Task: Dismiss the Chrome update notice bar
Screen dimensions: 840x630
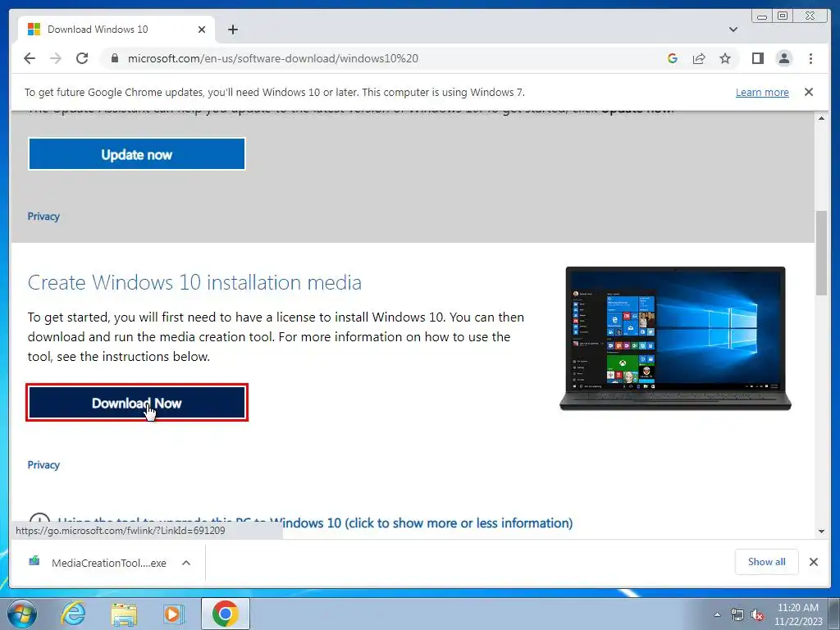Action: coord(808,92)
